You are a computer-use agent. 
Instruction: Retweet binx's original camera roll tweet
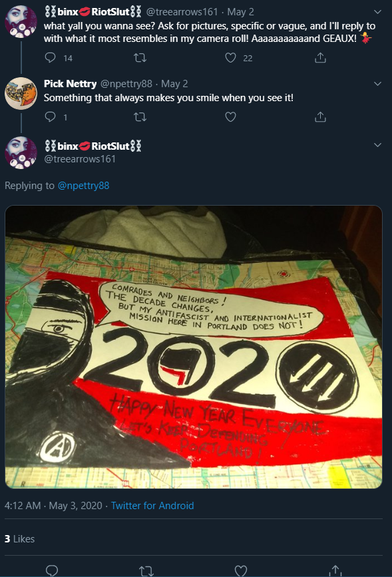[x=140, y=58]
